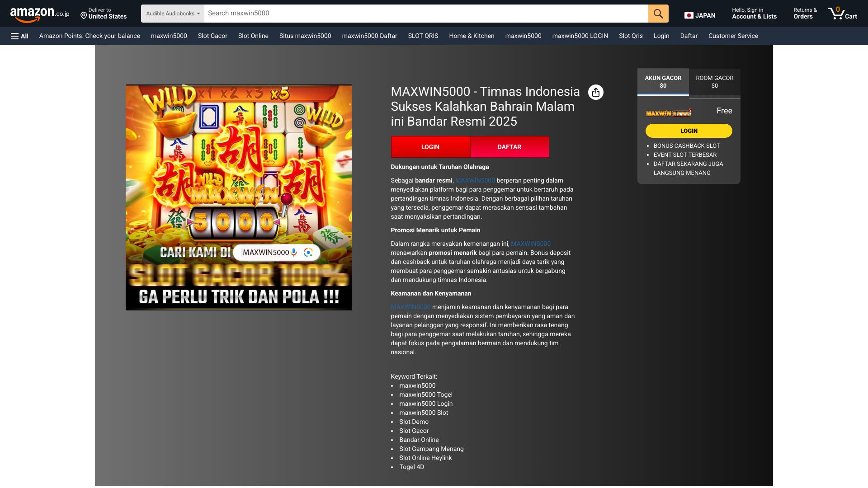Click the 'Slot Gampang Menang' keyword
Image resolution: width=868 pixels, height=488 pixels.
point(431,449)
